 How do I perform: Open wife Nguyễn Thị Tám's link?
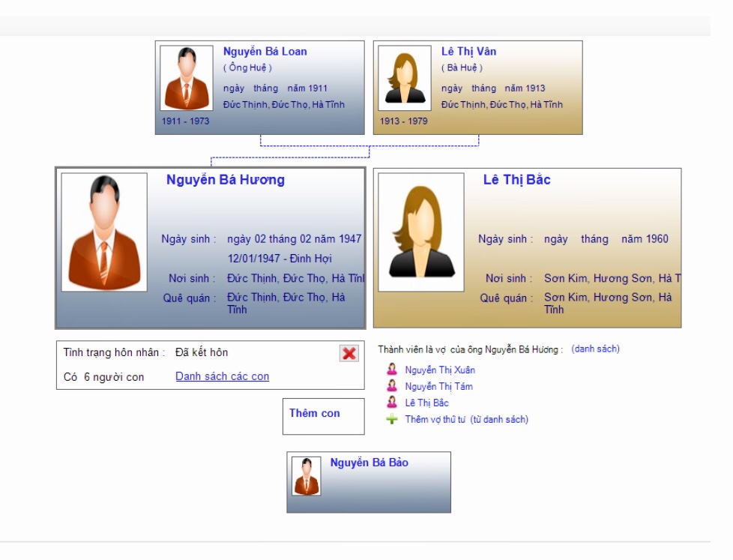coord(439,387)
